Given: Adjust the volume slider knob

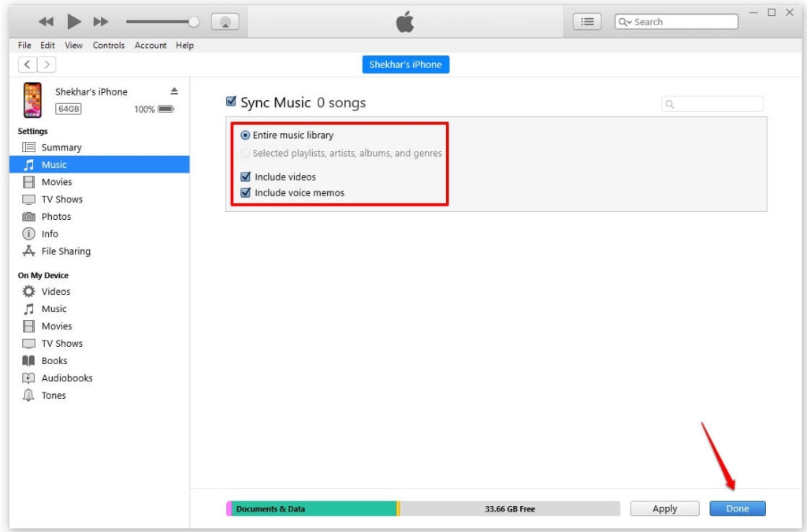Looking at the screenshot, I should (194, 21).
